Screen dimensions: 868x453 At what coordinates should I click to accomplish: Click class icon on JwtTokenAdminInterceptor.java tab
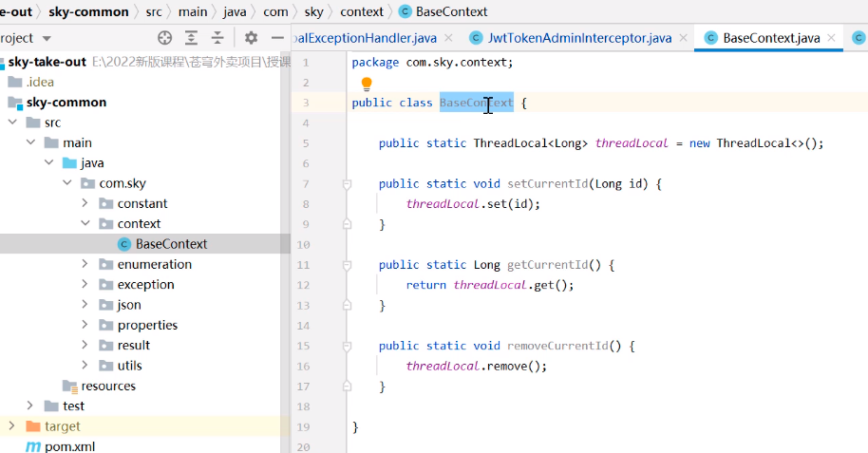[x=476, y=38]
